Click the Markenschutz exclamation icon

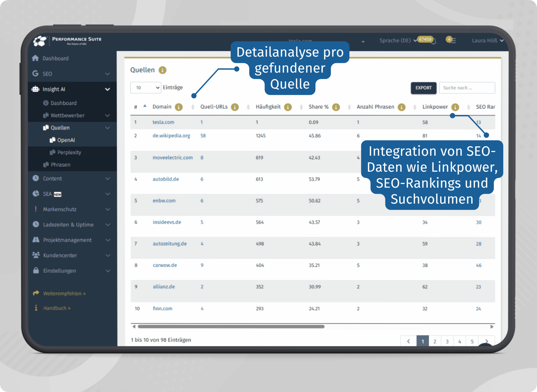coord(36,209)
